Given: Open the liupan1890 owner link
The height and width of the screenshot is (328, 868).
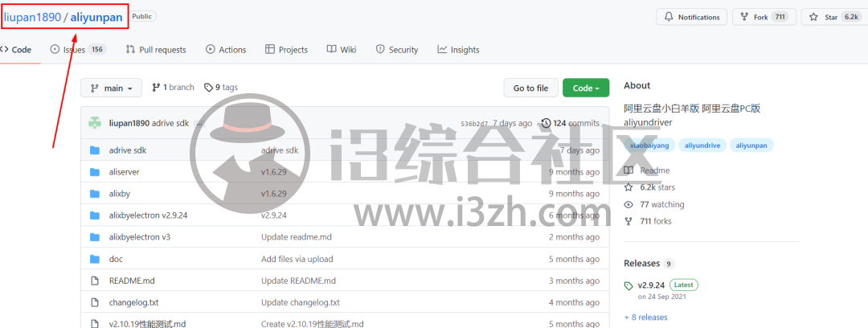Looking at the screenshot, I should click(x=32, y=17).
